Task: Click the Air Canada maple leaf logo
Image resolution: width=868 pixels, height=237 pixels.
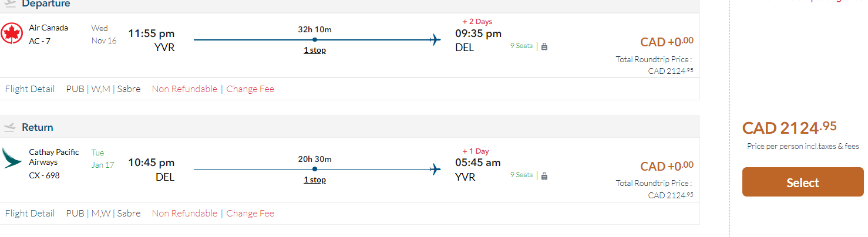Action: tap(12, 33)
